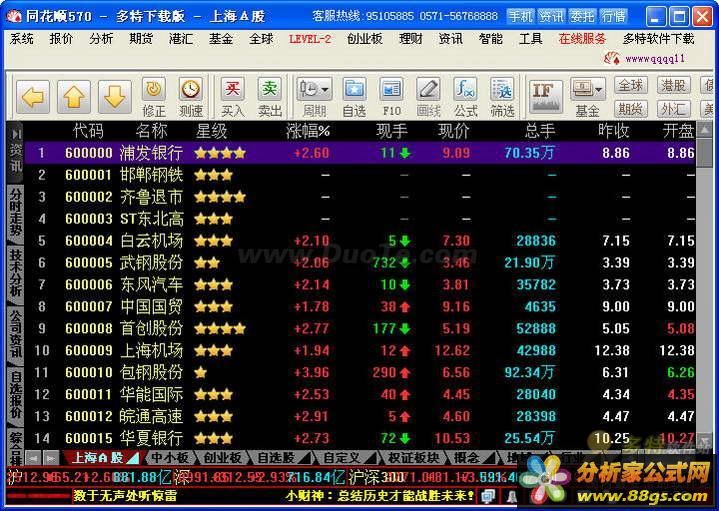Open the 分析 menu
719x511 pixels.
click(x=101, y=39)
